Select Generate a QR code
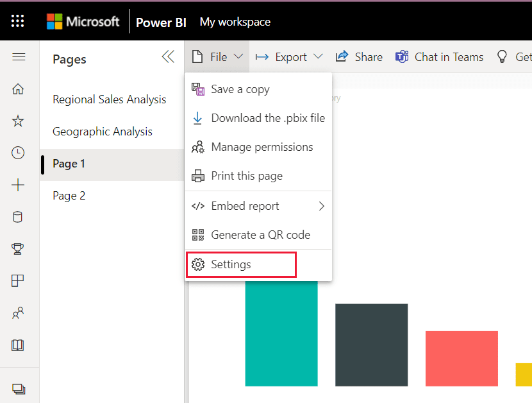This screenshot has height=403, width=532. [x=258, y=235]
